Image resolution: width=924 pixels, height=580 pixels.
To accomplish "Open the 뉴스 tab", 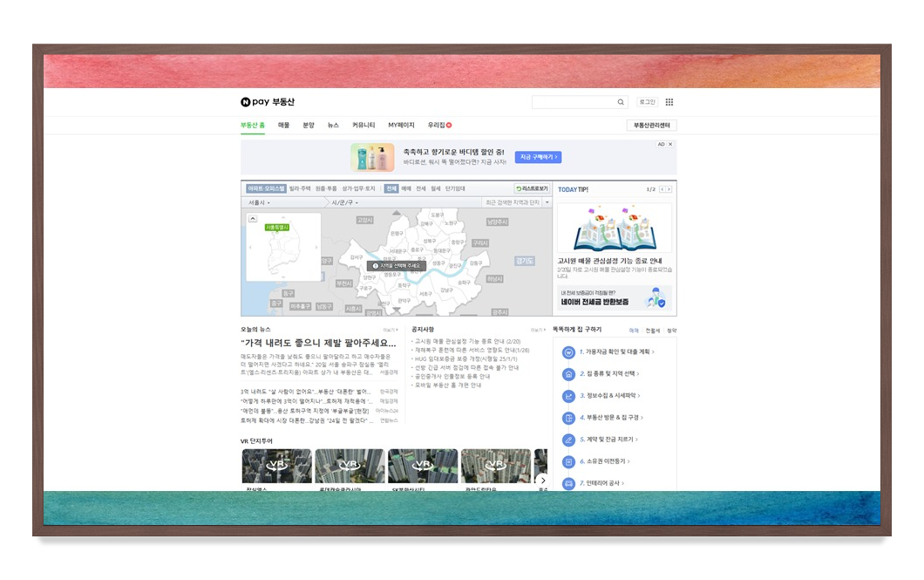I will (x=334, y=125).
